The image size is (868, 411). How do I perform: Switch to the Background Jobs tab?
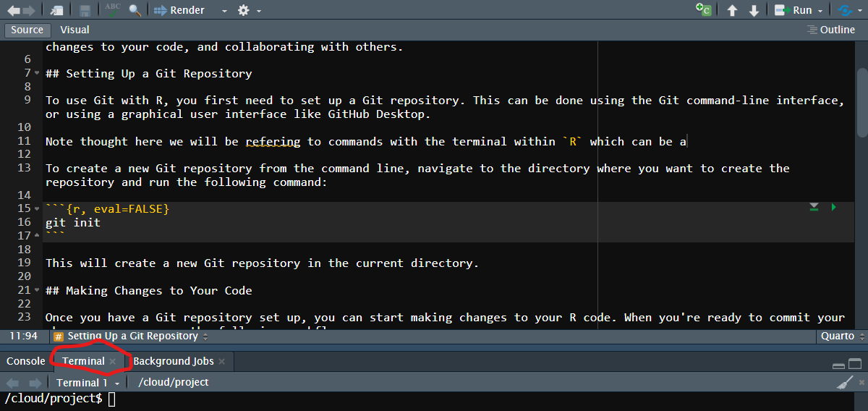pyautogui.click(x=174, y=360)
